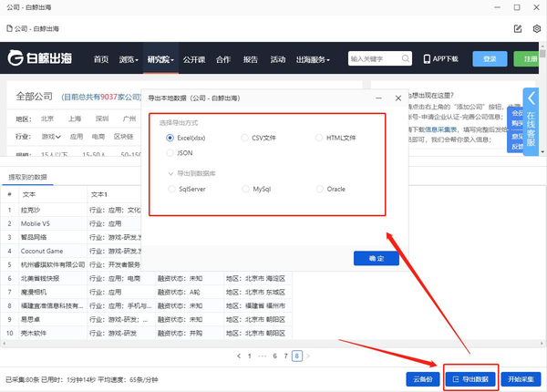Open 合作 in the site navigation
Viewport: 547px width, 392px height.
click(x=223, y=59)
